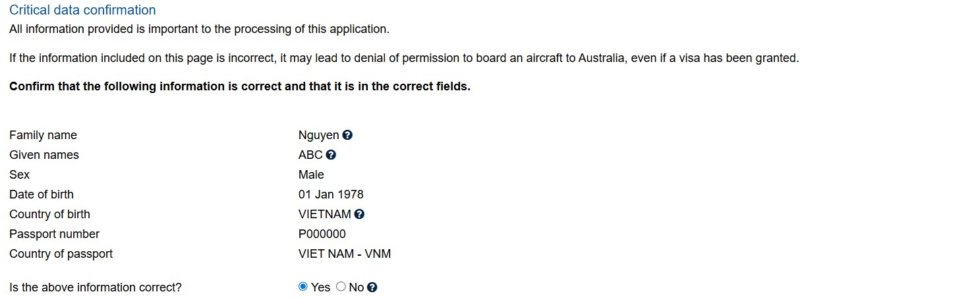The height and width of the screenshot is (298, 980).
Task: Open help icon beside the No option
Action: tap(372, 287)
